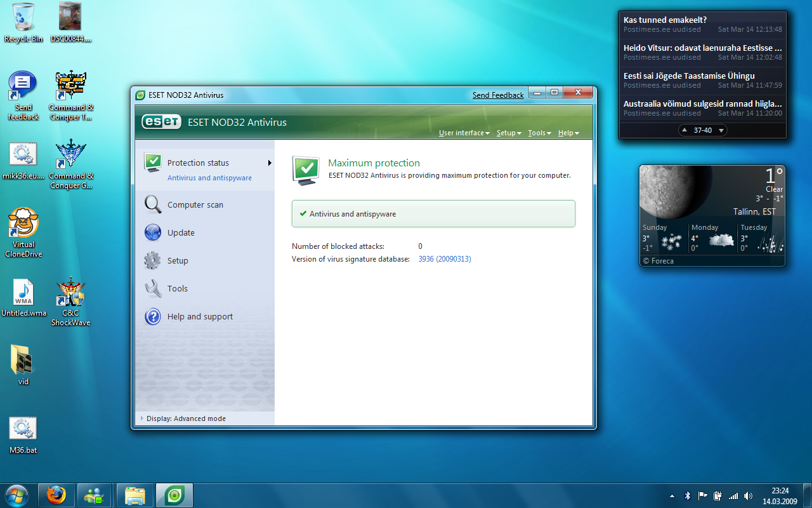Go to previous news headlines arrow

685,130
